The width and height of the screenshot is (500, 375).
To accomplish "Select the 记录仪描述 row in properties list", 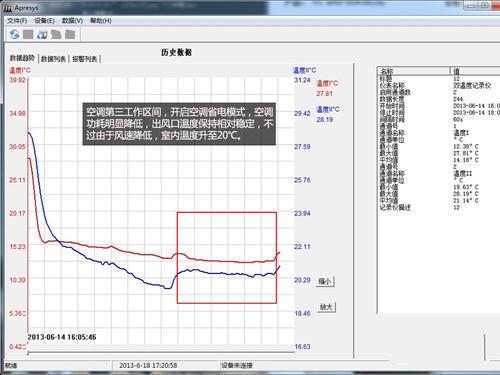I will tap(439, 207).
